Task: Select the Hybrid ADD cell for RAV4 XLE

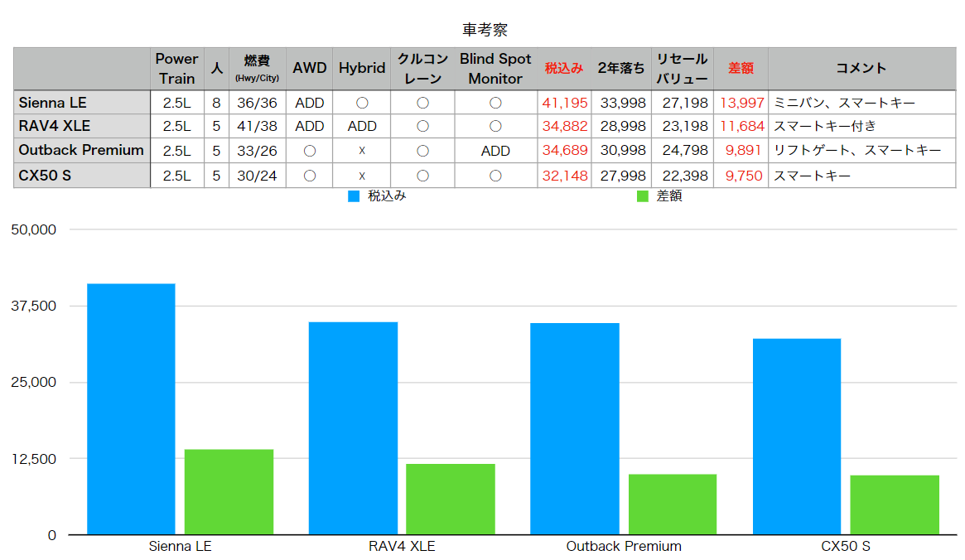Action: 362,127
